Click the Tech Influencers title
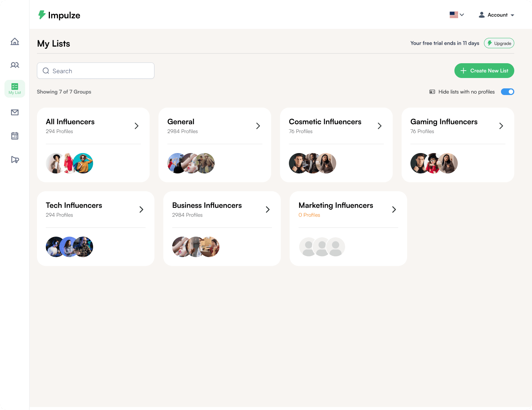This screenshot has width=532, height=410. (x=74, y=205)
